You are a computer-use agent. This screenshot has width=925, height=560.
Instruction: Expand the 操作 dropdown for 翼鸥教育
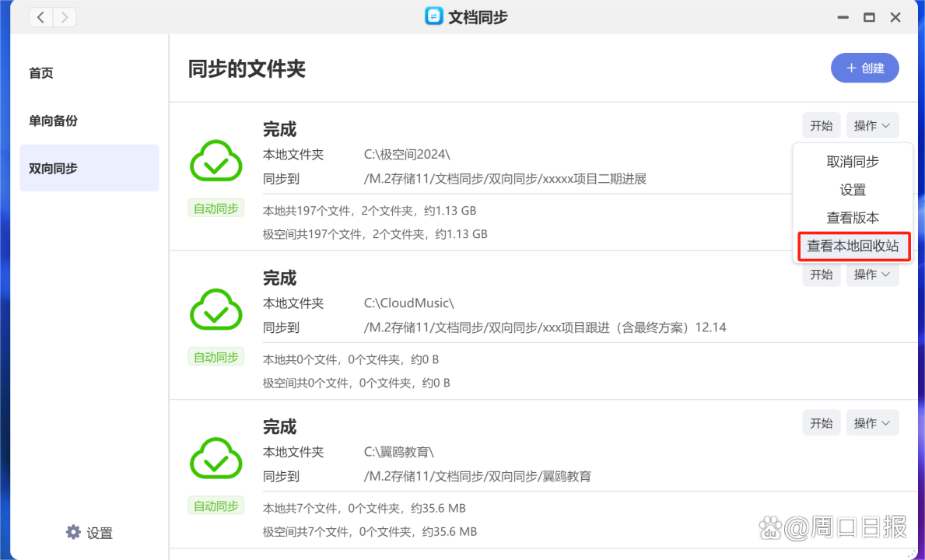(872, 422)
